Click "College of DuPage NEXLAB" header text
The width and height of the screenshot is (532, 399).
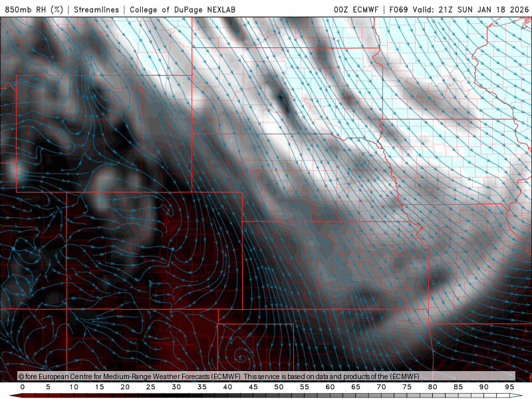(x=182, y=9)
